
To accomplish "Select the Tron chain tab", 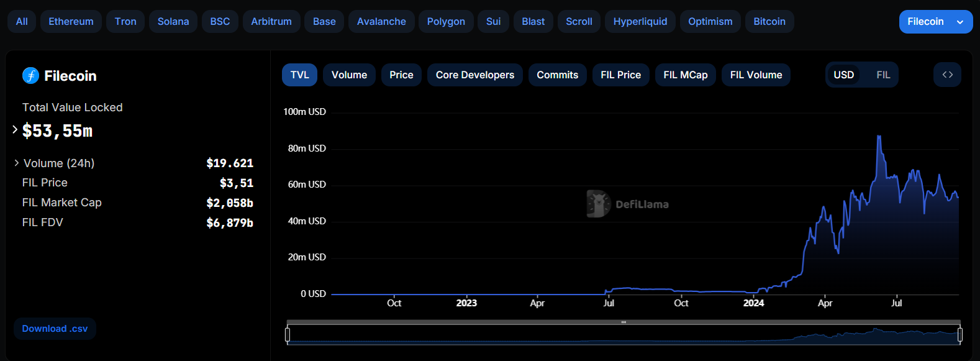I will (x=125, y=21).
